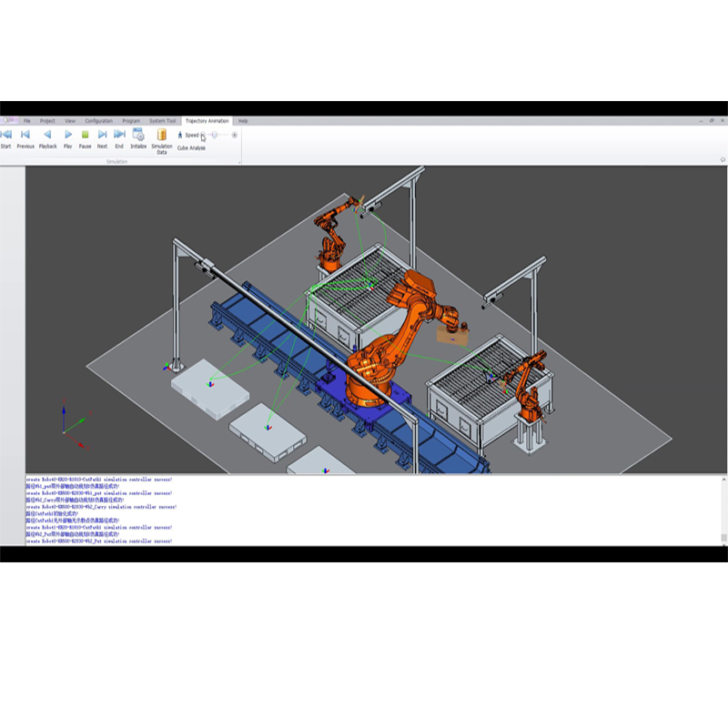
Task: Run reverse Playback of simulation
Action: click(x=48, y=139)
